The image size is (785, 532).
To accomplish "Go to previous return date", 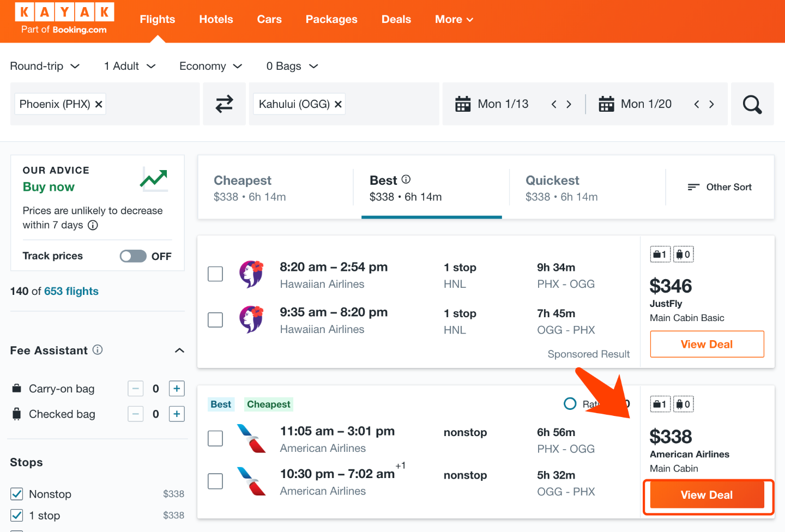I will pos(697,104).
